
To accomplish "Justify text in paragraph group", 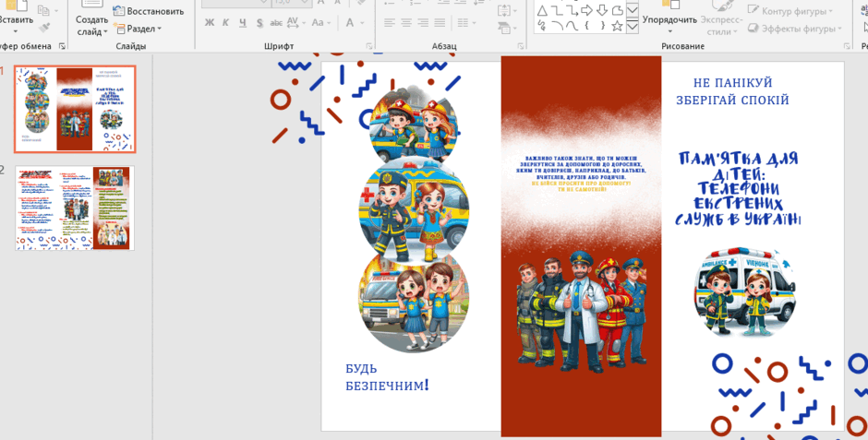I will [440, 23].
